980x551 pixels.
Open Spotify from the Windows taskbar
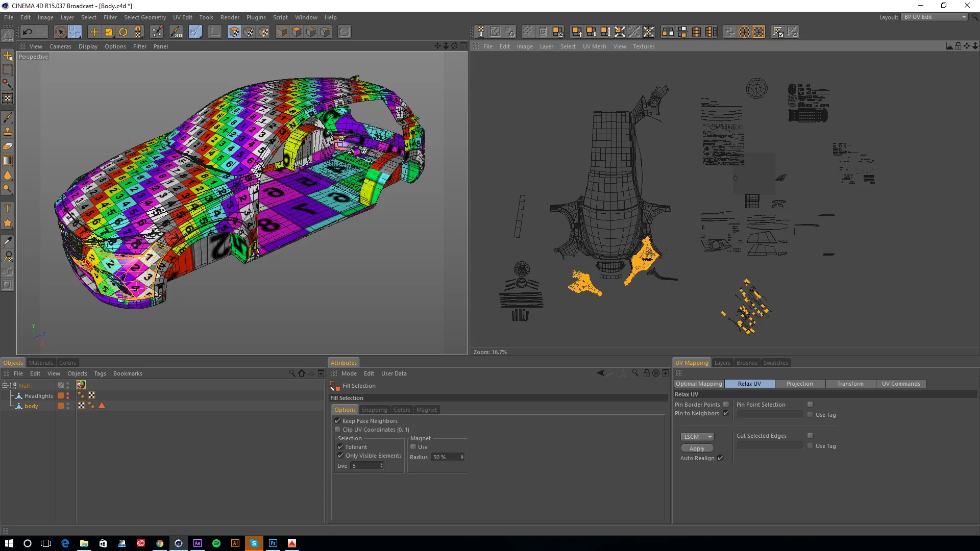click(x=216, y=543)
